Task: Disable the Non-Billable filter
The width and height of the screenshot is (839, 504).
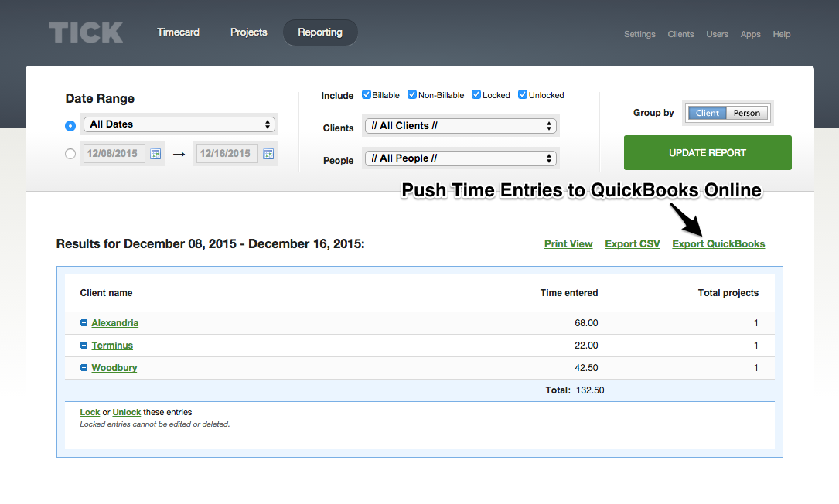Action: coord(410,94)
